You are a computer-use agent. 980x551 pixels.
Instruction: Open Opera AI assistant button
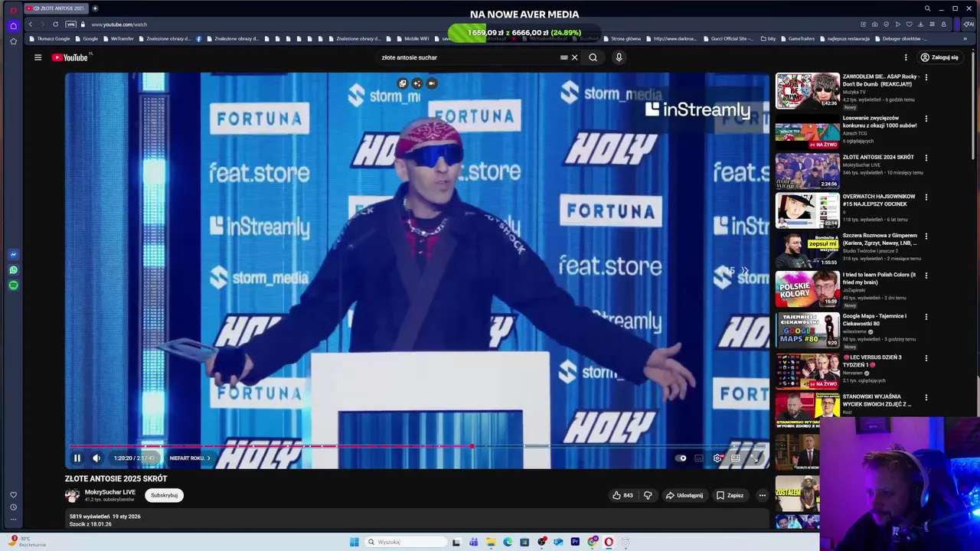click(968, 24)
